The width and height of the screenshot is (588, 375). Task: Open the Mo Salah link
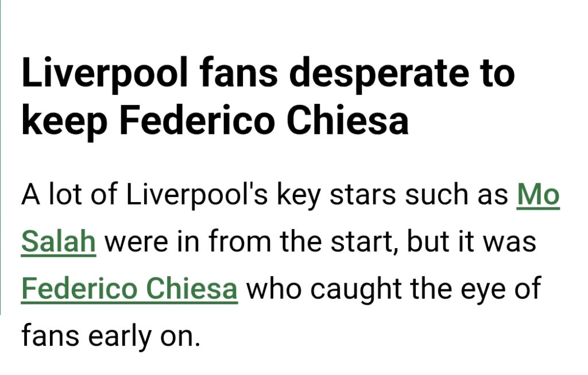click(537, 196)
